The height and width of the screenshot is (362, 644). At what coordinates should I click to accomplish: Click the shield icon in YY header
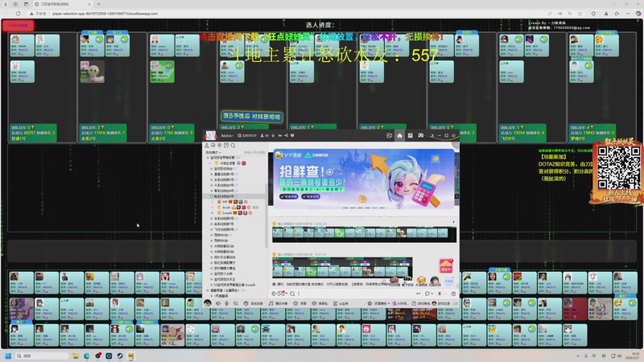292,135
